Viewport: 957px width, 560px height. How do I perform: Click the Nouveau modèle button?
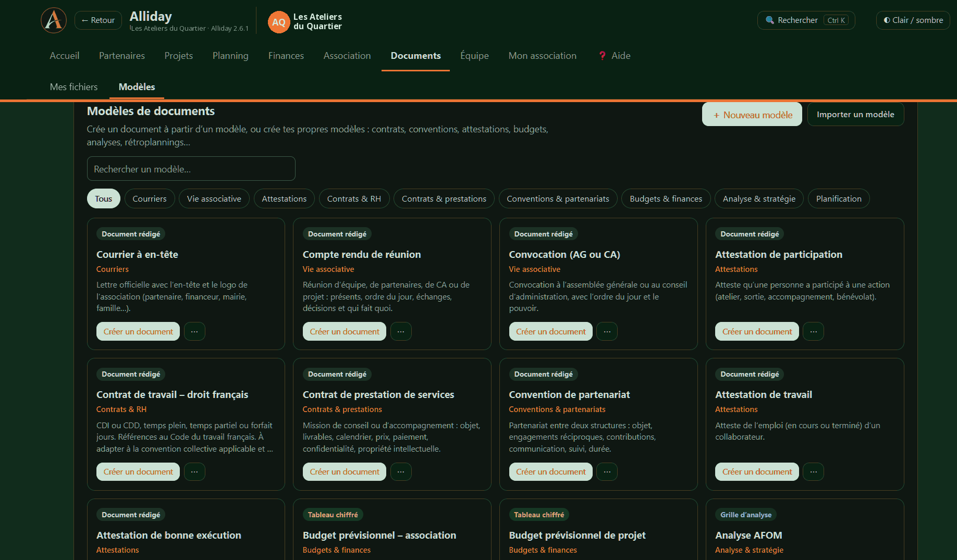[752, 115]
